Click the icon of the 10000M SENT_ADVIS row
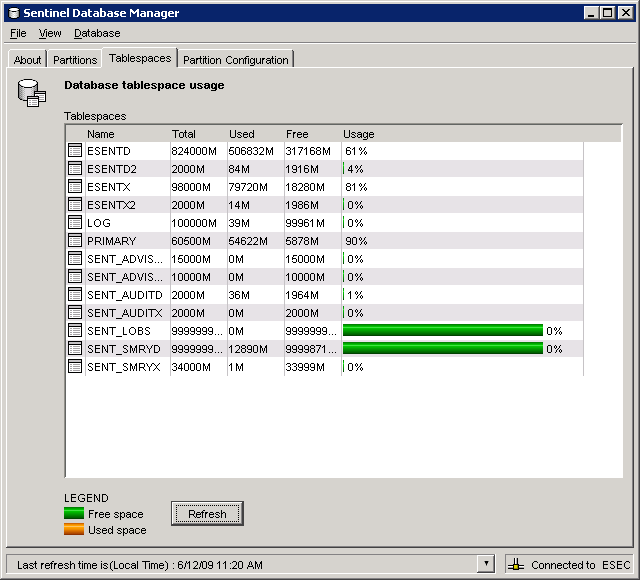Image resolution: width=640 pixels, height=580 pixels. 75,276
